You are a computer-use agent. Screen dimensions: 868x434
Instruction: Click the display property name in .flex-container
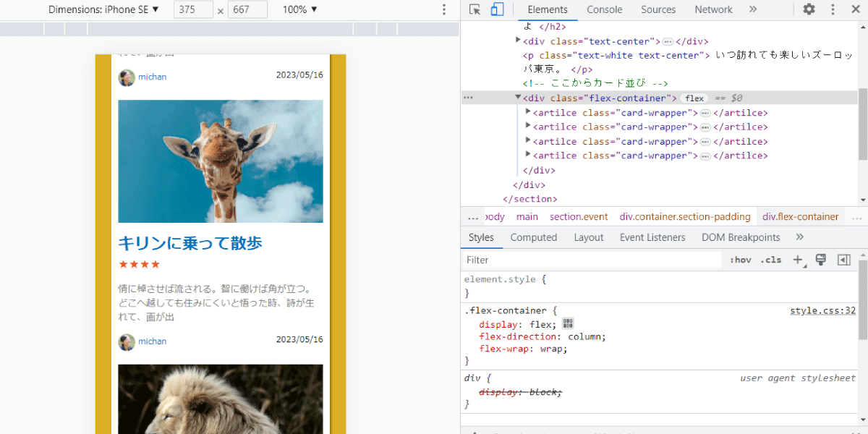[x=497, y=324]
